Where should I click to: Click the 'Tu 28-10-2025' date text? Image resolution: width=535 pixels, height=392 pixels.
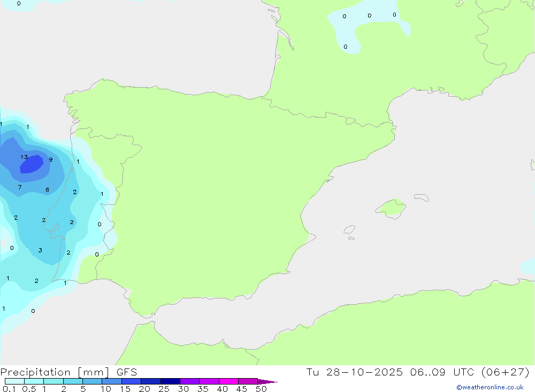tap(354, 372)
